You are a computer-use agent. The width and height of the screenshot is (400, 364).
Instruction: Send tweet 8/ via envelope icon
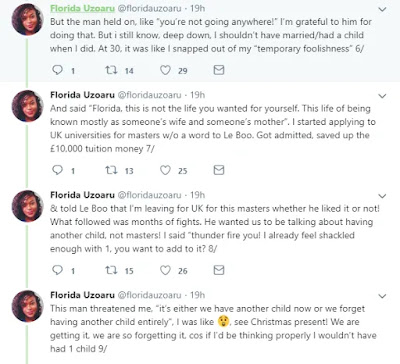tap(219, 270)
